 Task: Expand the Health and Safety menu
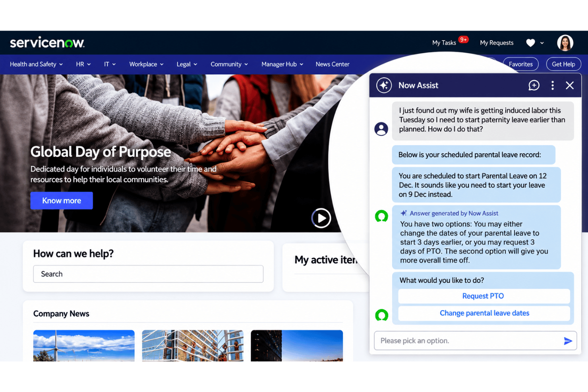pyautogui.click(x=36, y=64)
